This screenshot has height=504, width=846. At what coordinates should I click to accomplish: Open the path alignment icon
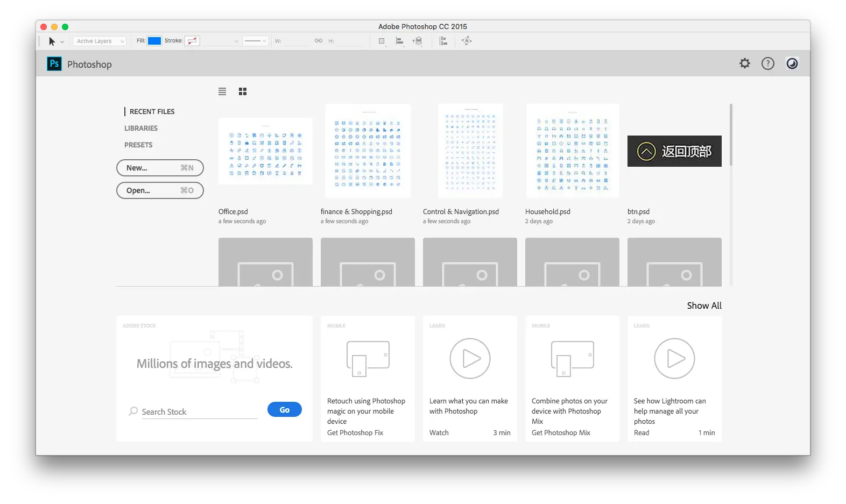(400, 41)
